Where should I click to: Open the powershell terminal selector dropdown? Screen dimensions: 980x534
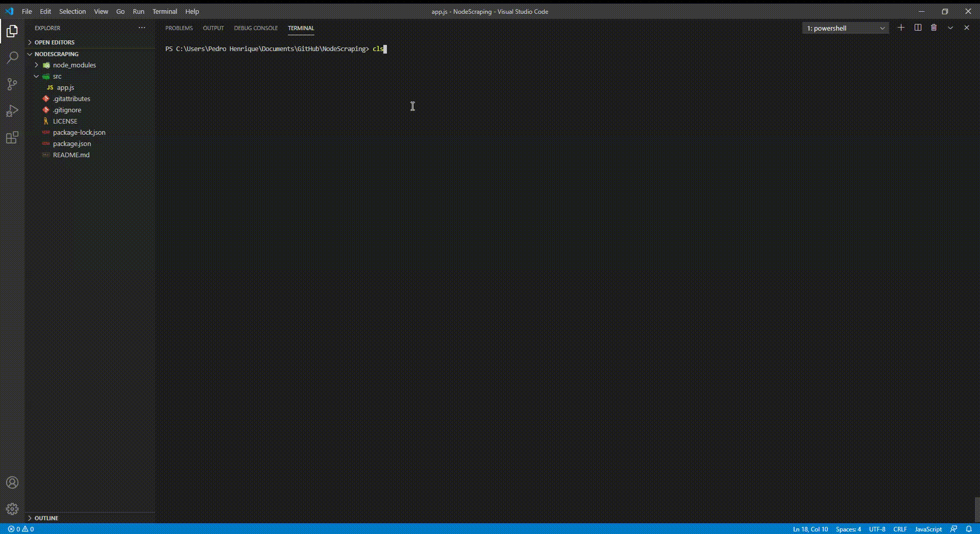846,28
